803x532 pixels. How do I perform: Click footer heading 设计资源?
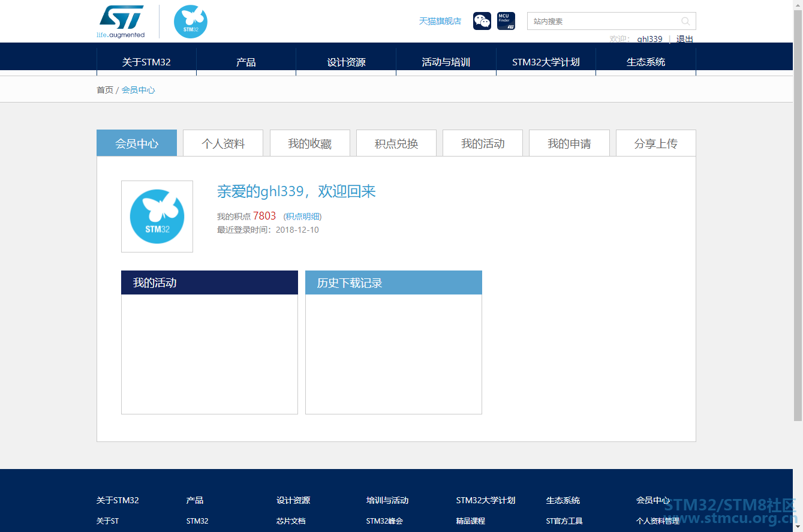(293, 500)
